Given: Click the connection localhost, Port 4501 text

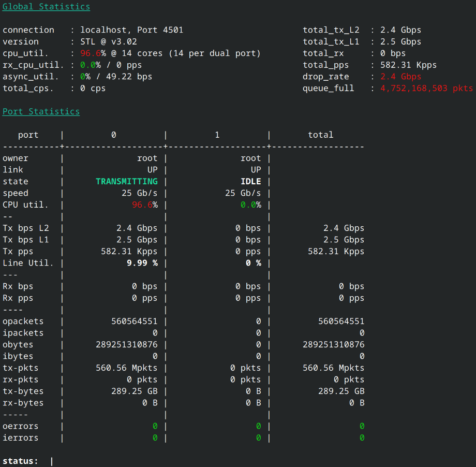Looking at the screenshot, I should tap(131, 30).
